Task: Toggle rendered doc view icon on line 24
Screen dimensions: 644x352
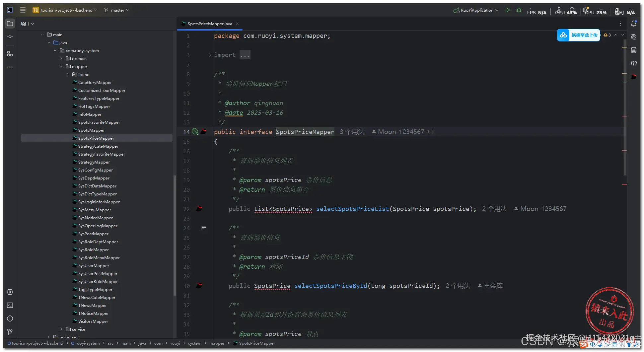Action: [203, 228]
